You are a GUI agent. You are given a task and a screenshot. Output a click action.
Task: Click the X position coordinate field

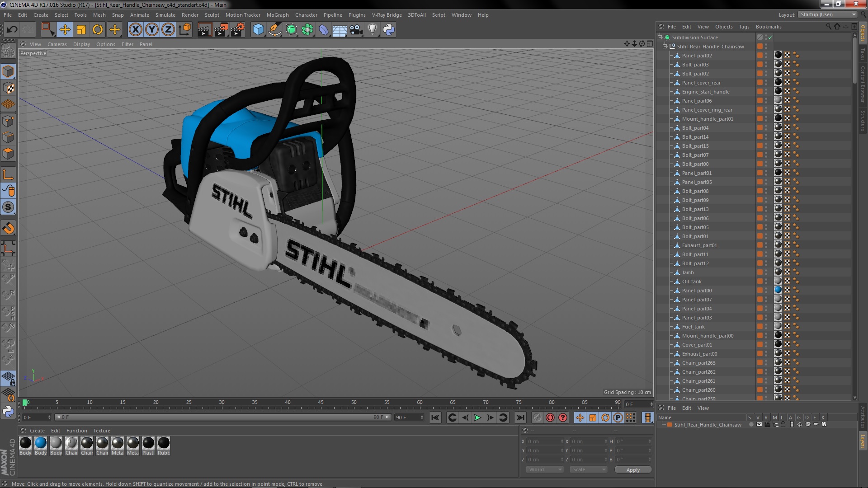pos(545,441)
